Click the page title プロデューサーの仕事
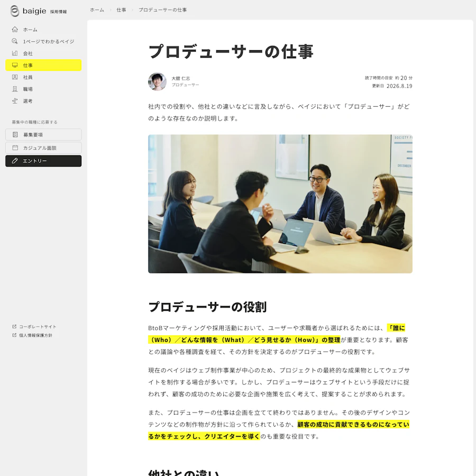 click(231, 51)
